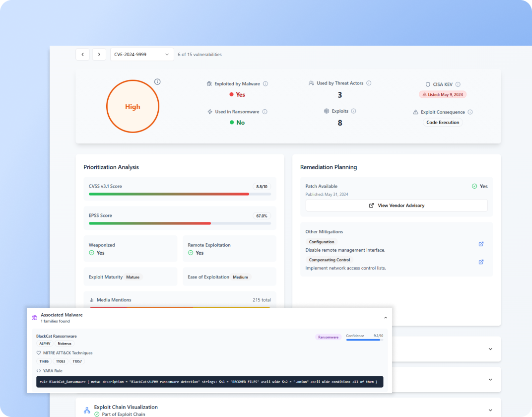Click the 67.0% EPSS score badge
Image resolution: width=532 pixels, height=417 pixels.
click(262, 216)
